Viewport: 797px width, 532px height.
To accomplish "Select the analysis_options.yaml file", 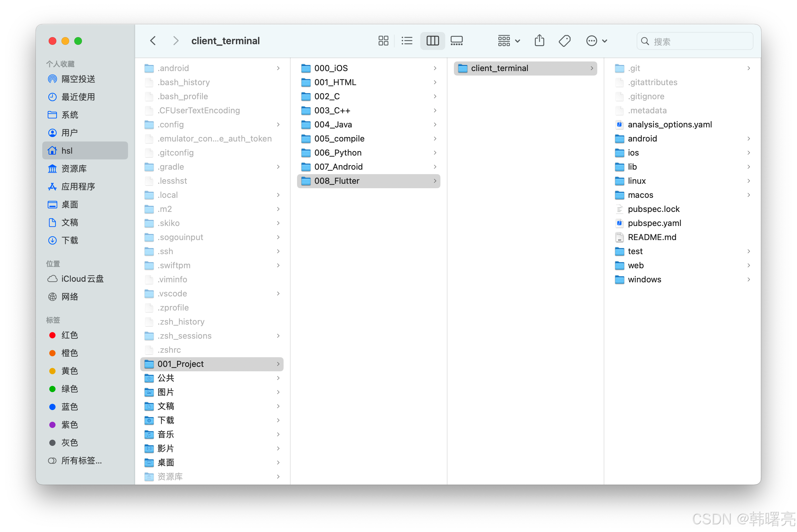I will coord(682,125).
